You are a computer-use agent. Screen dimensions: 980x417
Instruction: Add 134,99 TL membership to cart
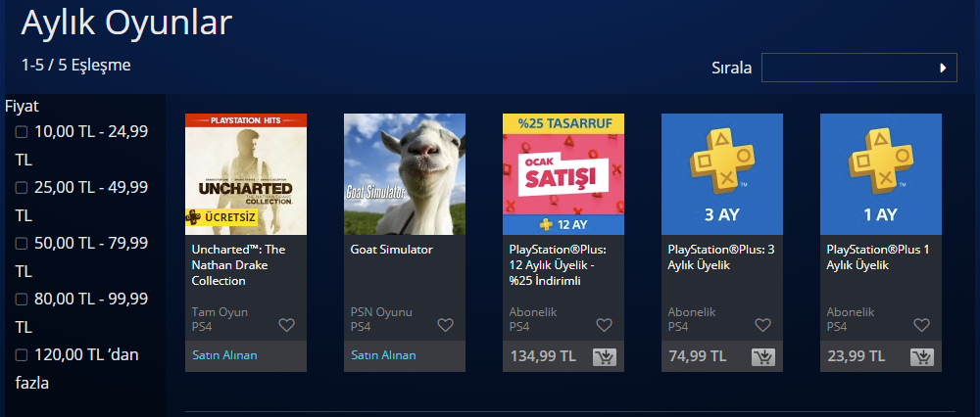605,357
